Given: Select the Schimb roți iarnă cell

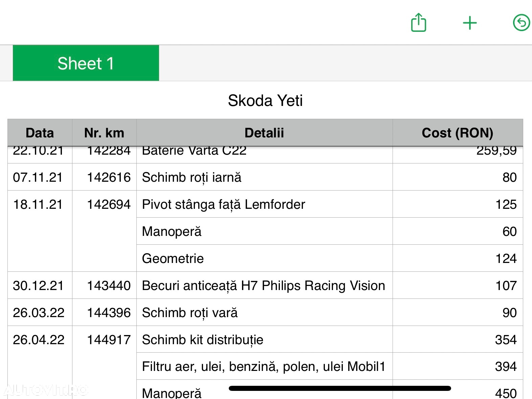Looking at the screenshot, I should (264, 177).
